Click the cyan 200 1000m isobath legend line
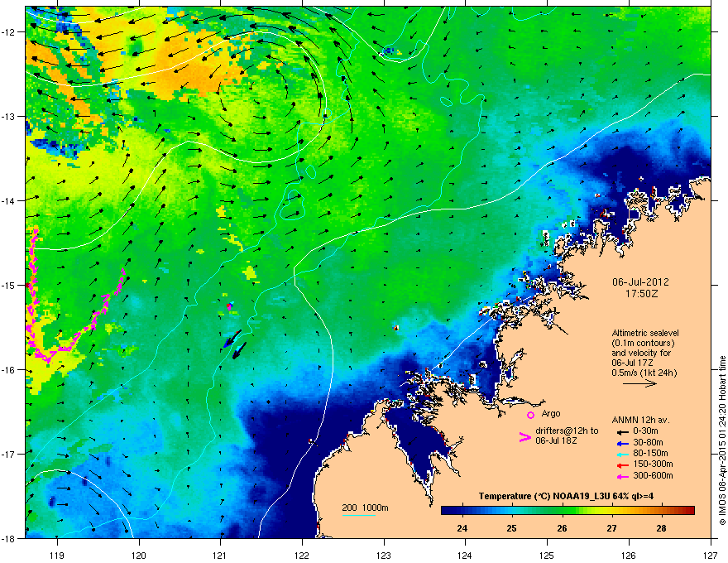The height and width of the screenshot is (563, 728). (359, 515)
